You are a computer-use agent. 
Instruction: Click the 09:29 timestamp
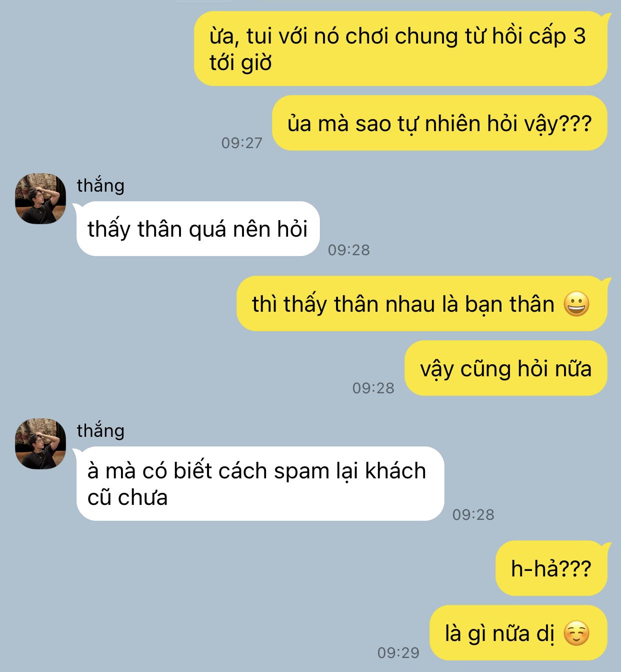coord(398,652)
